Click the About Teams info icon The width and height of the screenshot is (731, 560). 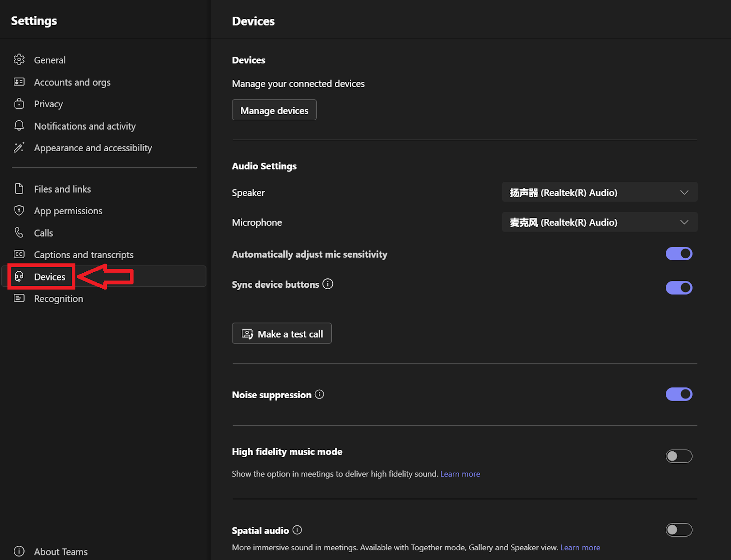click(x=19, y=551)
